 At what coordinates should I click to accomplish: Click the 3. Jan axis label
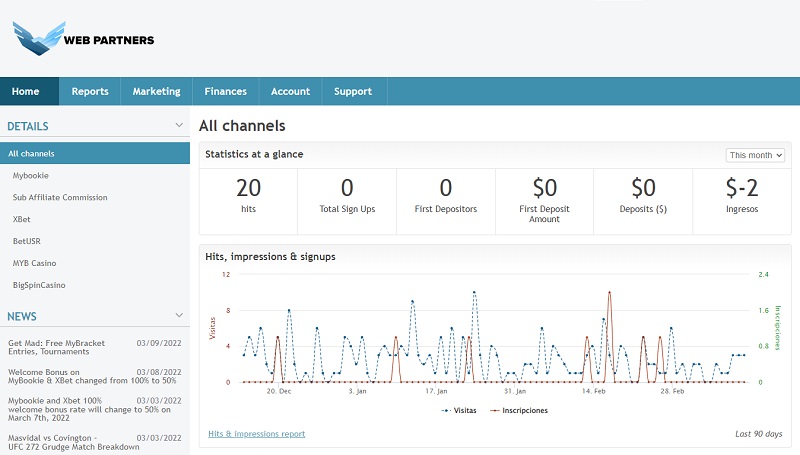358,391
